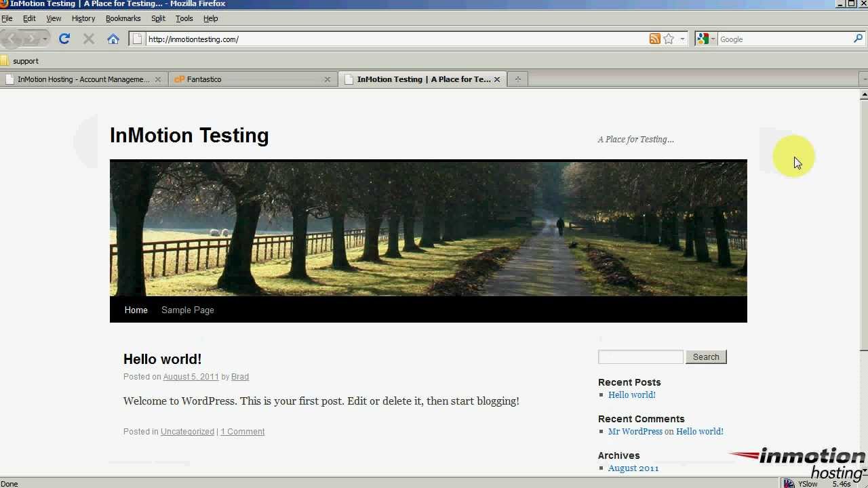Open the Bookmarks menu
This screenshot has height=488, width=868.
coord(123,18)
